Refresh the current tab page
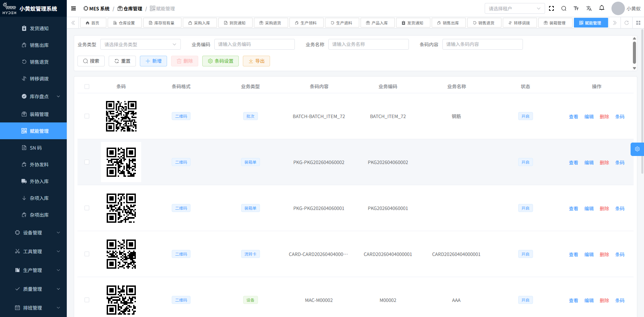 pos(627,23)
